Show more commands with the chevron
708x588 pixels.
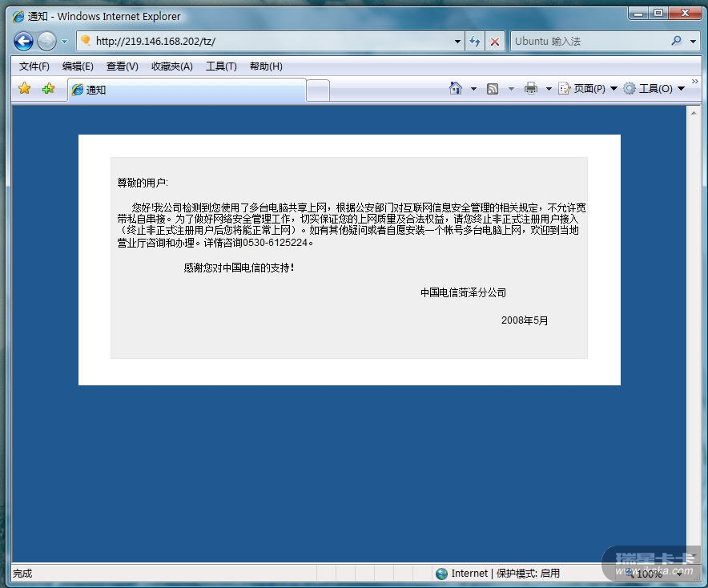point(695,81)
